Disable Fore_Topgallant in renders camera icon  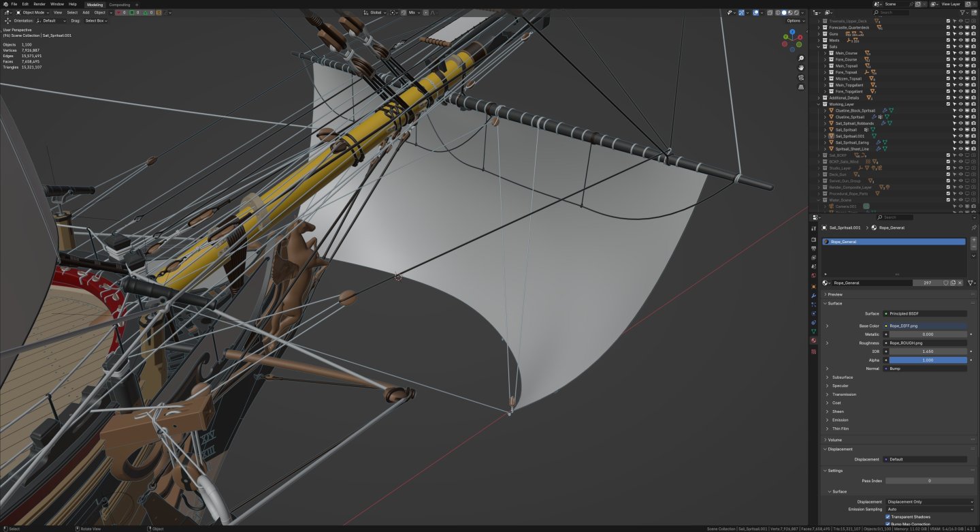coord(973,91)
